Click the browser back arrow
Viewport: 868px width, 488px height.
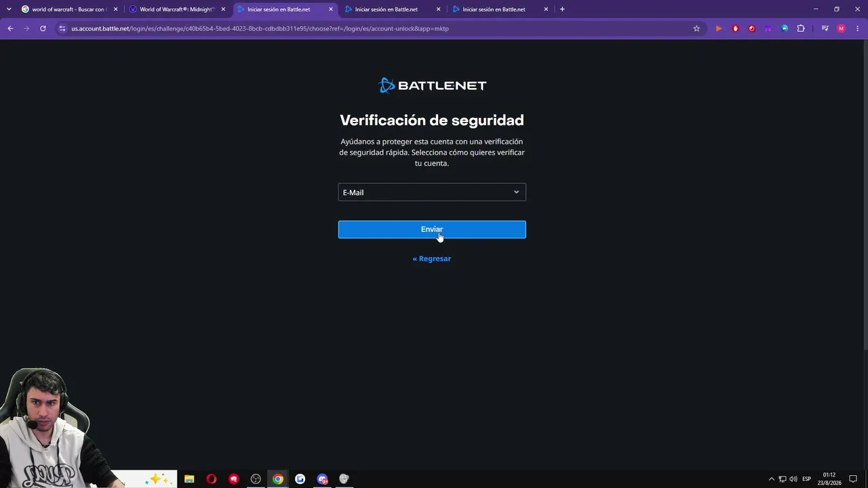10,28
